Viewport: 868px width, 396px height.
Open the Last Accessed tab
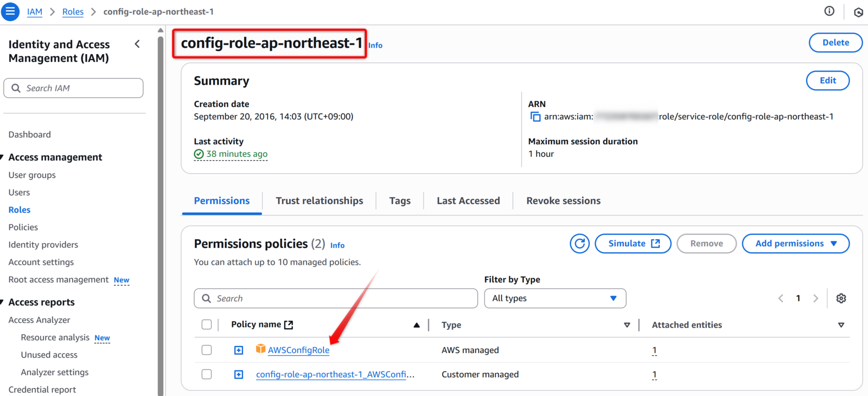[x=468, y=201]
